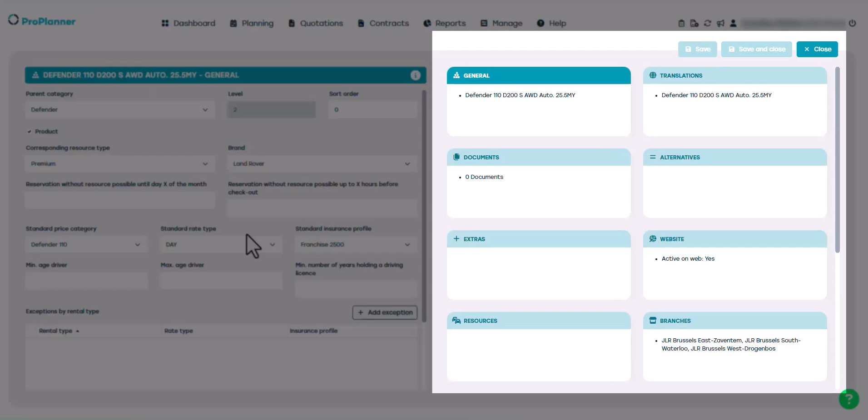
Task: Click the Level input field
Action: [272, 110]
